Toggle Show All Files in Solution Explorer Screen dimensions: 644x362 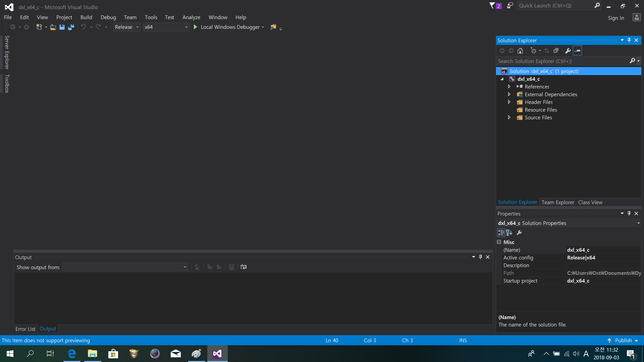pyautogui.click(x=578, y=51)
